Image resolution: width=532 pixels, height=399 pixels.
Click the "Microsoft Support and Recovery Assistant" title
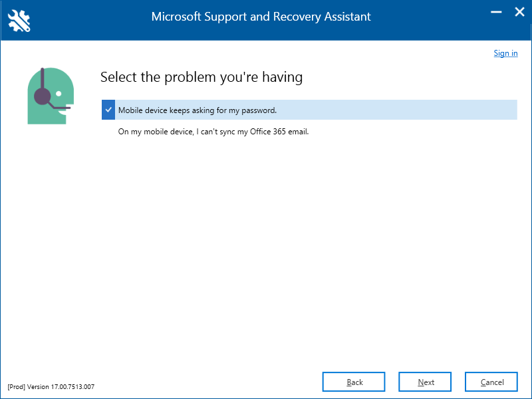[261, 17]
